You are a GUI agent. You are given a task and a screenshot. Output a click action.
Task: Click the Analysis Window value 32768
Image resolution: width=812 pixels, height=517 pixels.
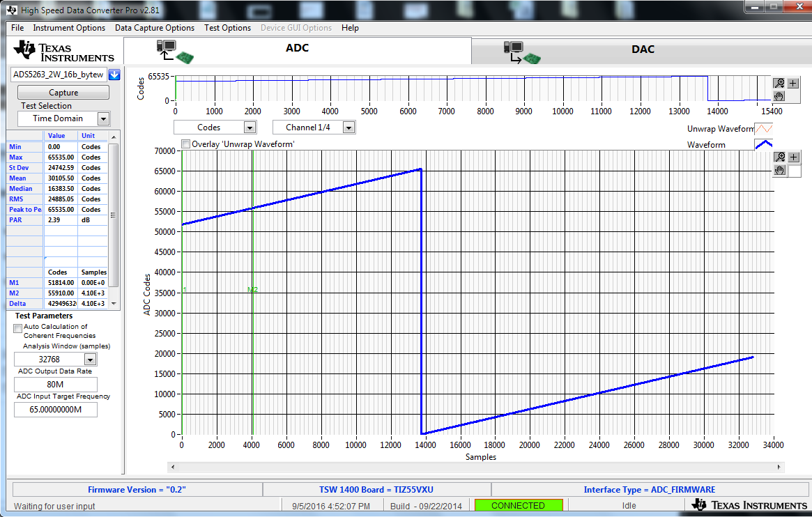point(49,359)
